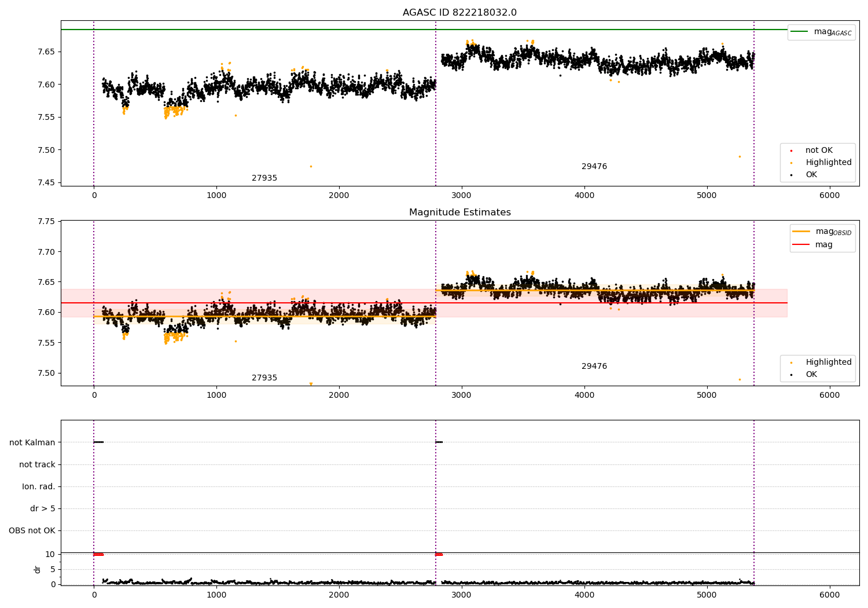868x608 pixels.
Task: Click the red 'mag' legend entry in middle plot
Action: 813,245
